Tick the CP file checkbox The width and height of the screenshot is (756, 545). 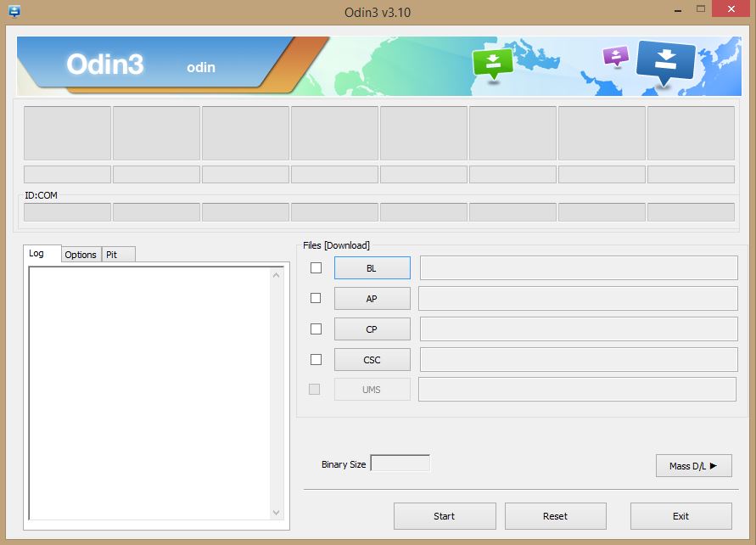point(316,329)
